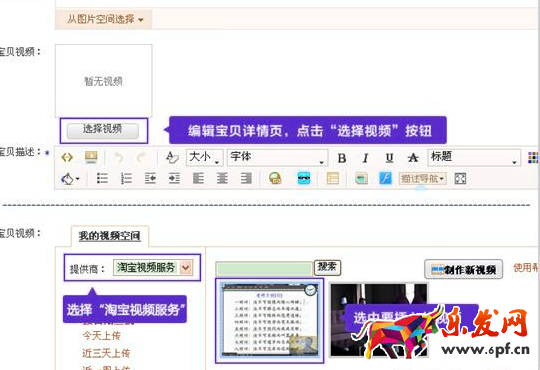Insert a table
Image resolution: width=540 pixels, height=370 pixels.
coord(332,178)
